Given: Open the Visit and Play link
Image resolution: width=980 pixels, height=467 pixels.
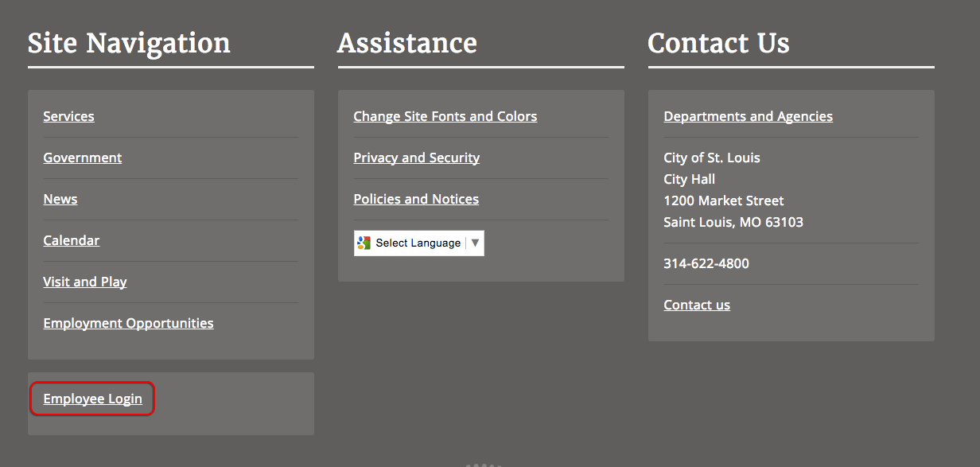Looking at the screenshot, I should click(x=85, y=282).
